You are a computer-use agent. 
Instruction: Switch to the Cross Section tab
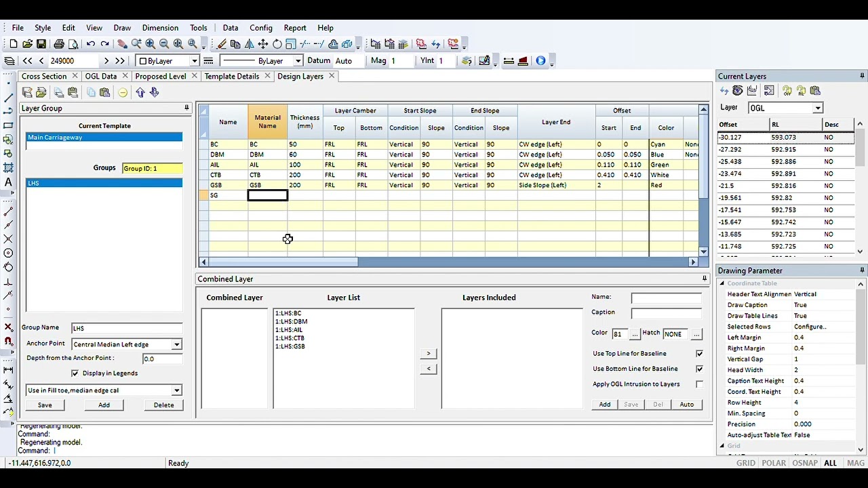(44, 76)
